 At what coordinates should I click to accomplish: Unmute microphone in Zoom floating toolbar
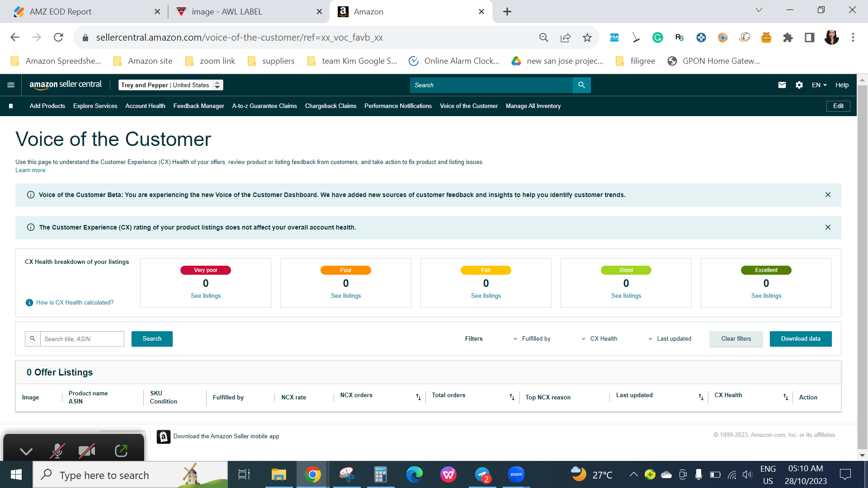(57, 451)
